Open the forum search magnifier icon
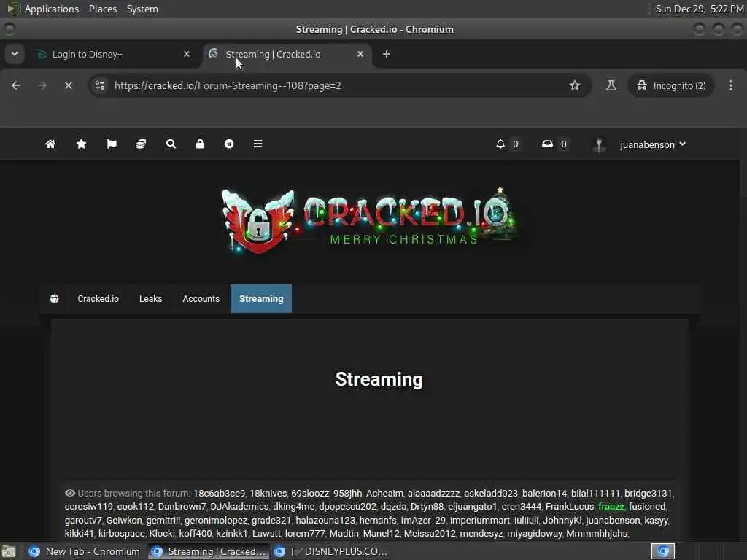 171,144
